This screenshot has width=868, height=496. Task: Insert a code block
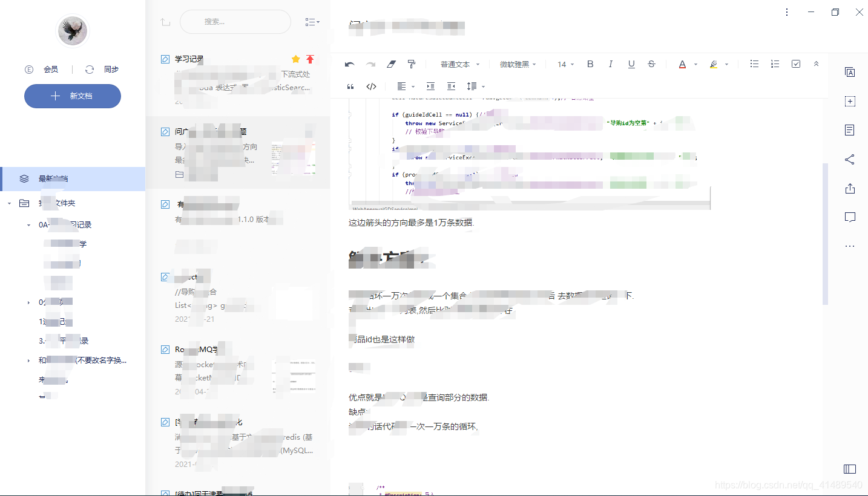tap(371, 86)
